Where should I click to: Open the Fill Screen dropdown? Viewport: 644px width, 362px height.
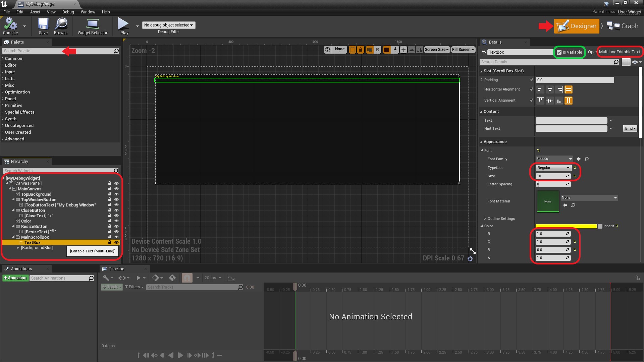(463, 50)
